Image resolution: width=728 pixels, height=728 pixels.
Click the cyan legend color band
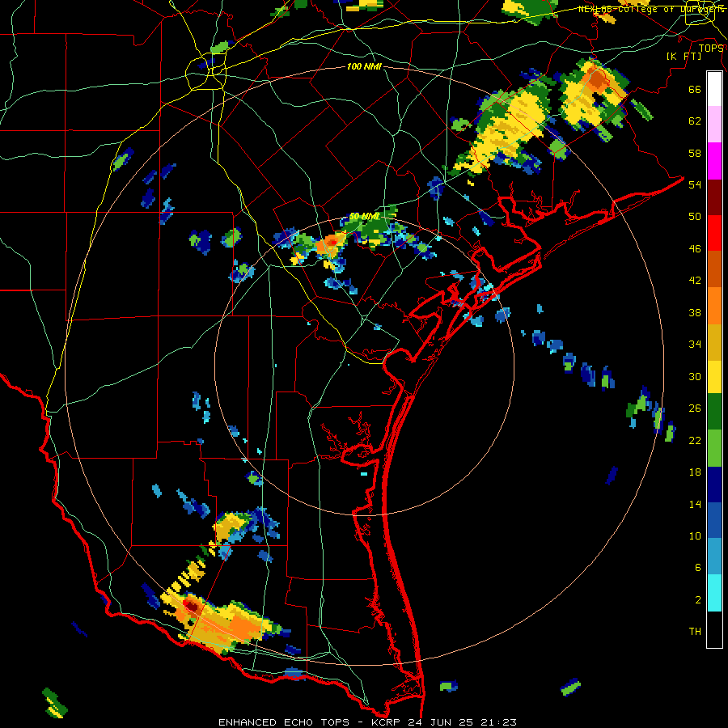tap(714, 593)
